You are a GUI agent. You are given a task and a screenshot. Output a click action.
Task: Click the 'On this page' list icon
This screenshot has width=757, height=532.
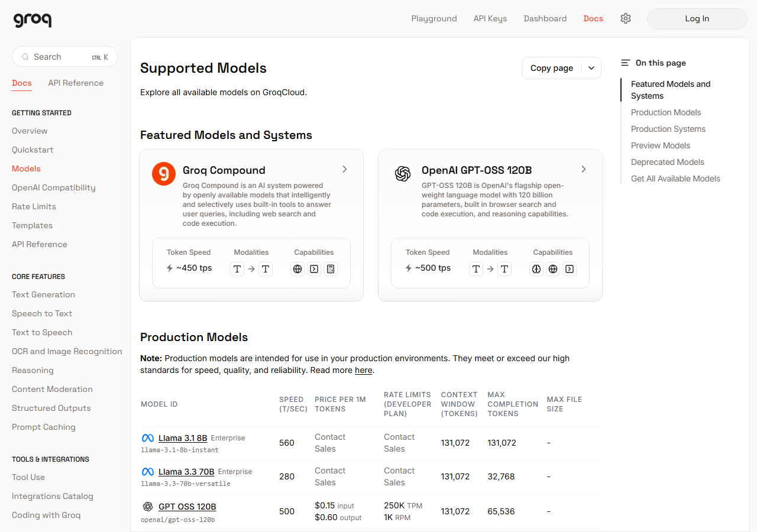pos(625,63)
